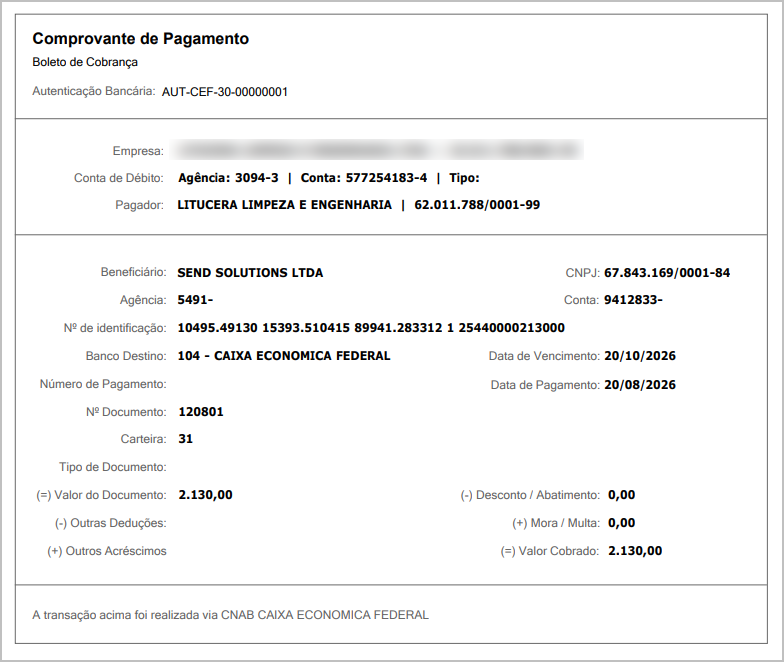The height and width of the screenshot is (662, 784).
Task: Click the 'Nº de identificação:' label
Action: tap(115, 328)
